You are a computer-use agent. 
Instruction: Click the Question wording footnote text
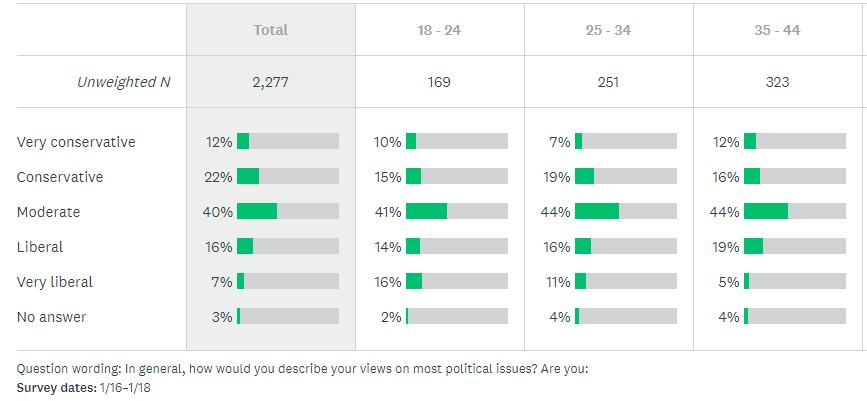point(302,368)
